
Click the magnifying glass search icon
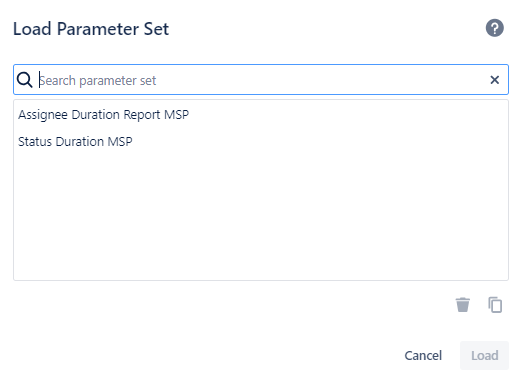click(25, 80)
